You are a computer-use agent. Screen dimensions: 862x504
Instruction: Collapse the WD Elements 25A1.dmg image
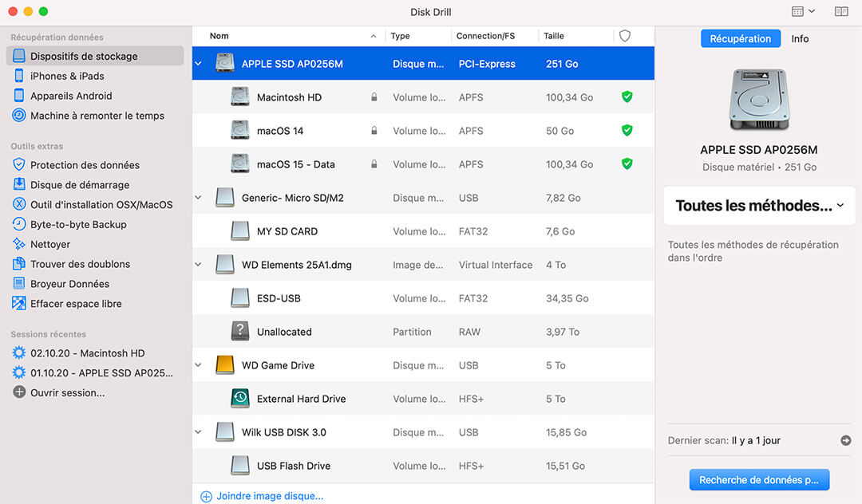point(199,265)
